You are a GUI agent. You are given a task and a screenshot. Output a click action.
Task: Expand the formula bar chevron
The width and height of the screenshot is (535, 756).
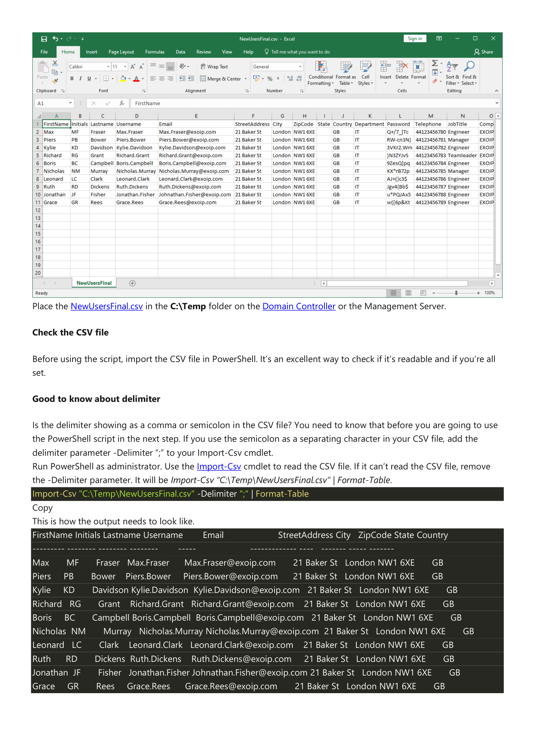click(497, 103)
